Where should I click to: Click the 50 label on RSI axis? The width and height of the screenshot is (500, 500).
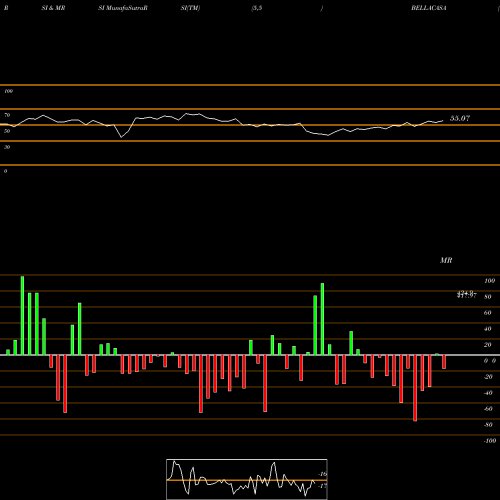coord(7,131)
